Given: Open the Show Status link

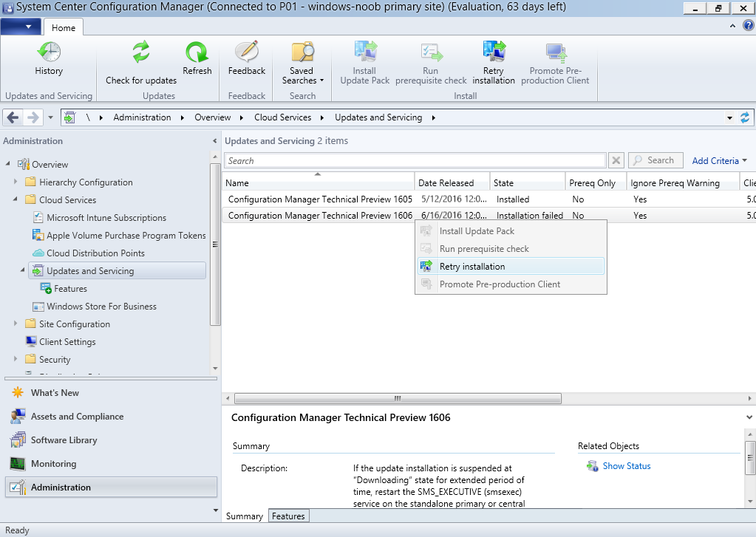Looking at the screenshot, I should (x=626, y=466).
